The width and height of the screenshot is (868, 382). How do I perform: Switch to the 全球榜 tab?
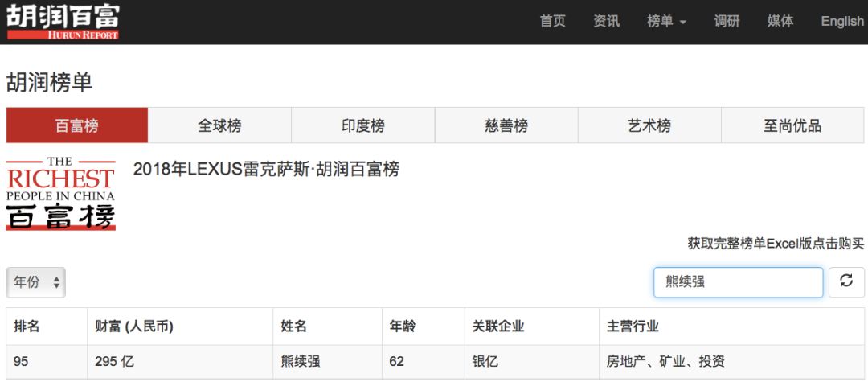219,125
